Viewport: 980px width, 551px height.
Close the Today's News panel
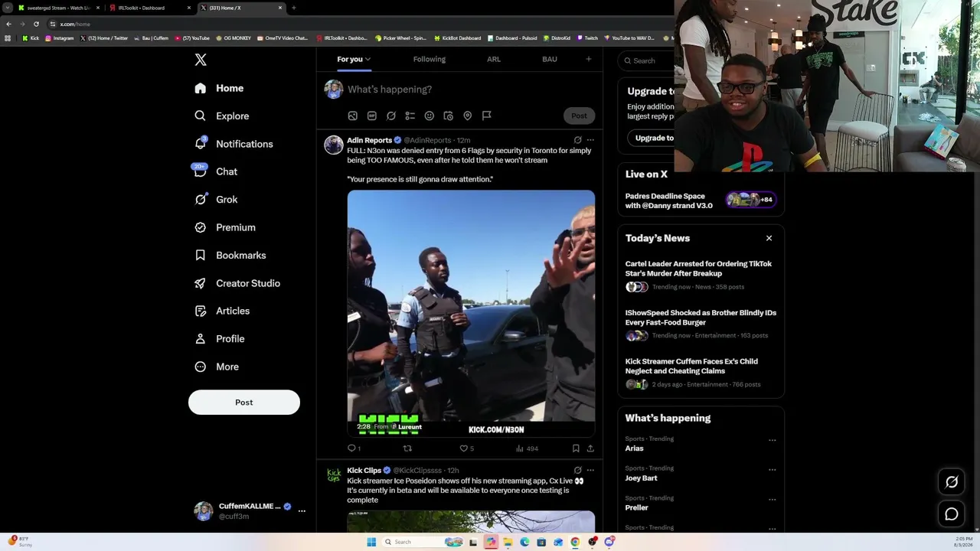(769, 238)
